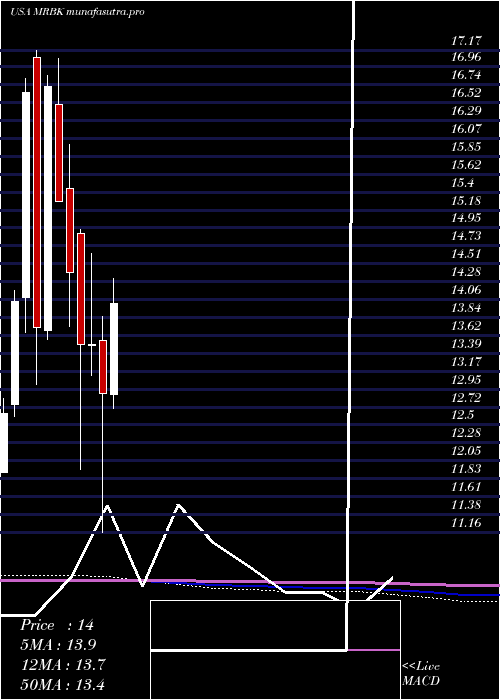Click the 16.07 price axis label
The height and width of the screenshot is (700, 500).
(x=466, y=129)
